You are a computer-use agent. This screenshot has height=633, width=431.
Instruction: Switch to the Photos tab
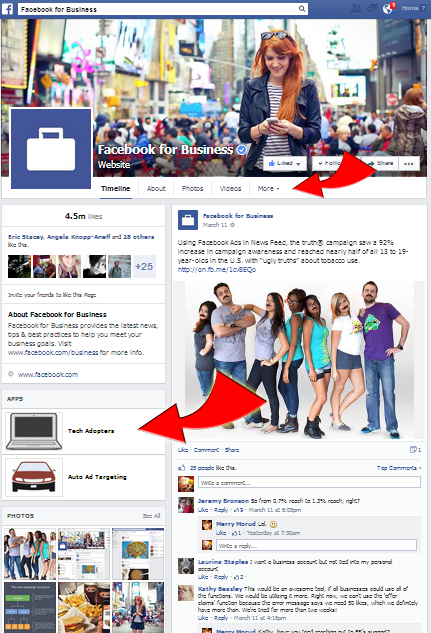tap(192, 189)
